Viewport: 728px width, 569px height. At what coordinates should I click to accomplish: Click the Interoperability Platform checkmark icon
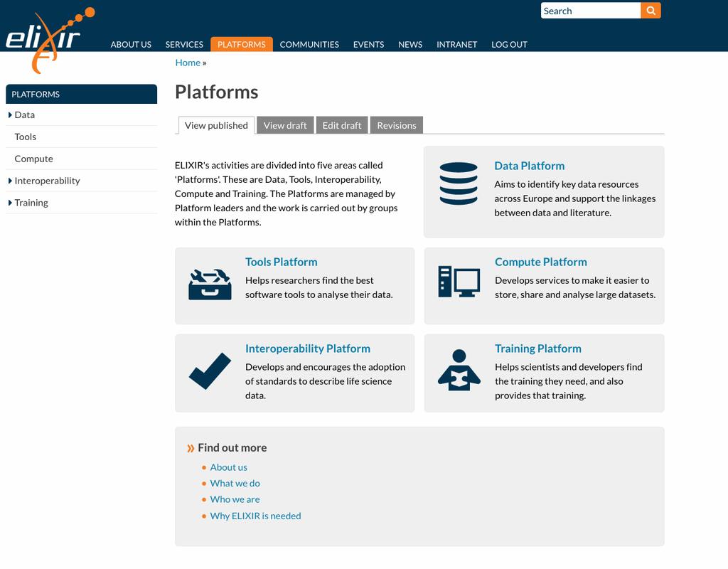[x=210, y=371]
